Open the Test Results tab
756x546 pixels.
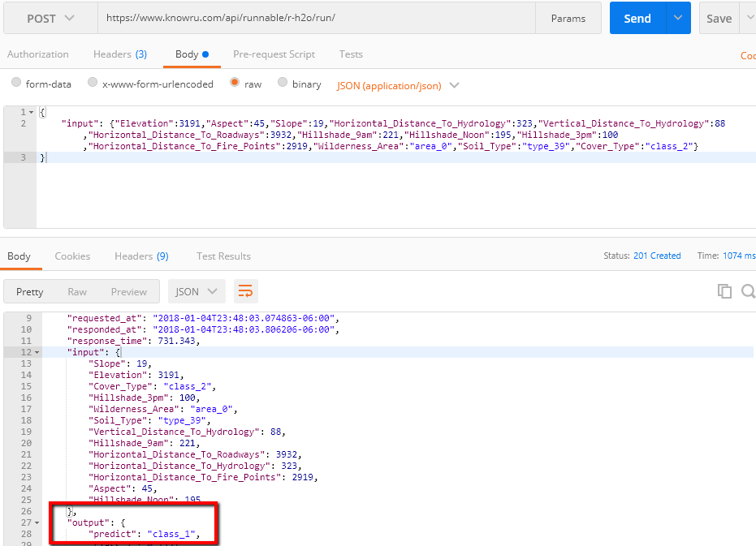[223, 256]
